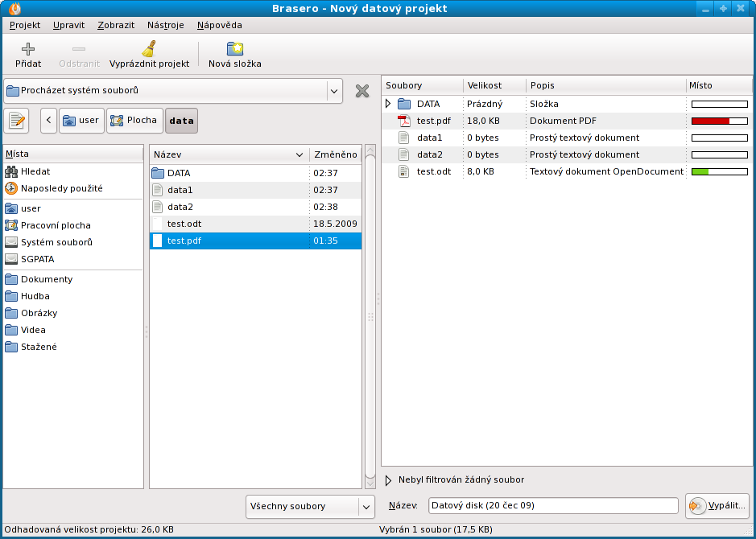Open the Procházet systém souborů dropdown
756x539 pixels.
tap(173, 91)
